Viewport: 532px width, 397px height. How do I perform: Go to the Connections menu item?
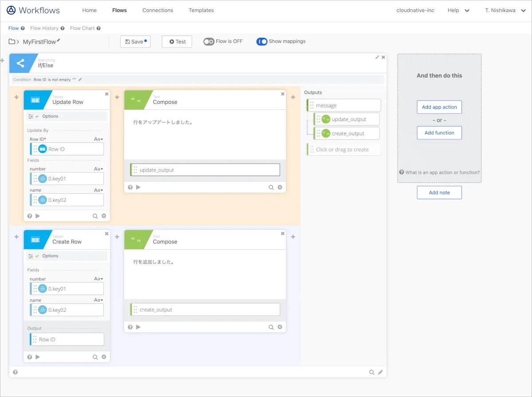(x=158, y=10)
